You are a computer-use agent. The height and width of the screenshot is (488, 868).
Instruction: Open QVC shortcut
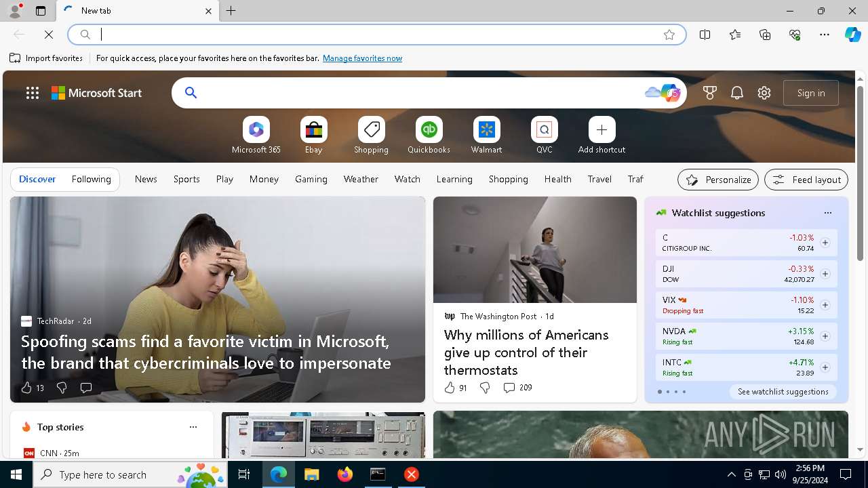545,136
